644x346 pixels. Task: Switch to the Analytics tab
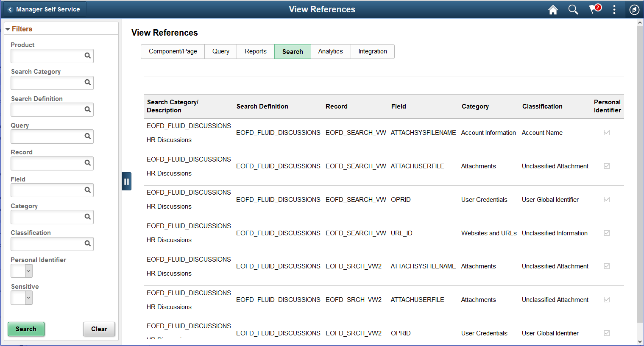point(331,51)
